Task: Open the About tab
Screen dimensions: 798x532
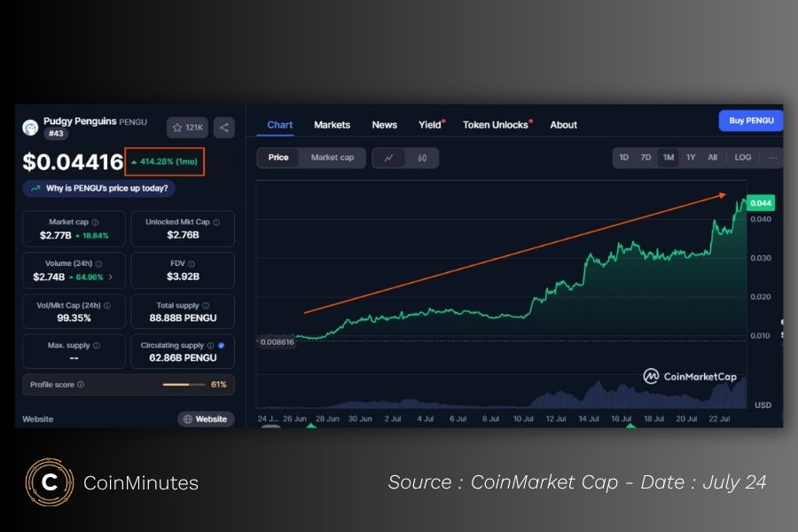Action: (x=563, y=125)
